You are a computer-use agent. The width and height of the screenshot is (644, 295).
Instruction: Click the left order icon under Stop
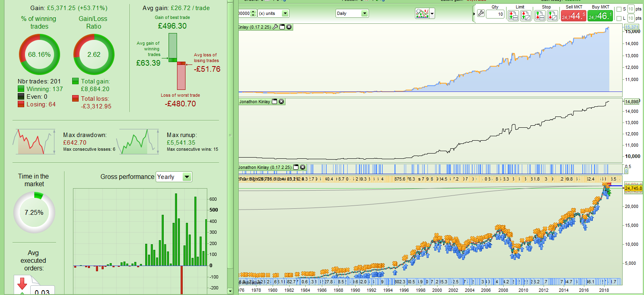coord(540,16)
